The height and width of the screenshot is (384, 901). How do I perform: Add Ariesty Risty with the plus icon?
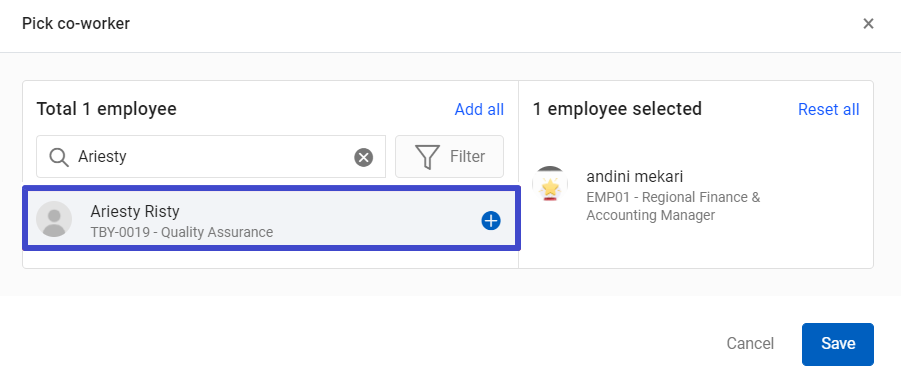point(491,221)
